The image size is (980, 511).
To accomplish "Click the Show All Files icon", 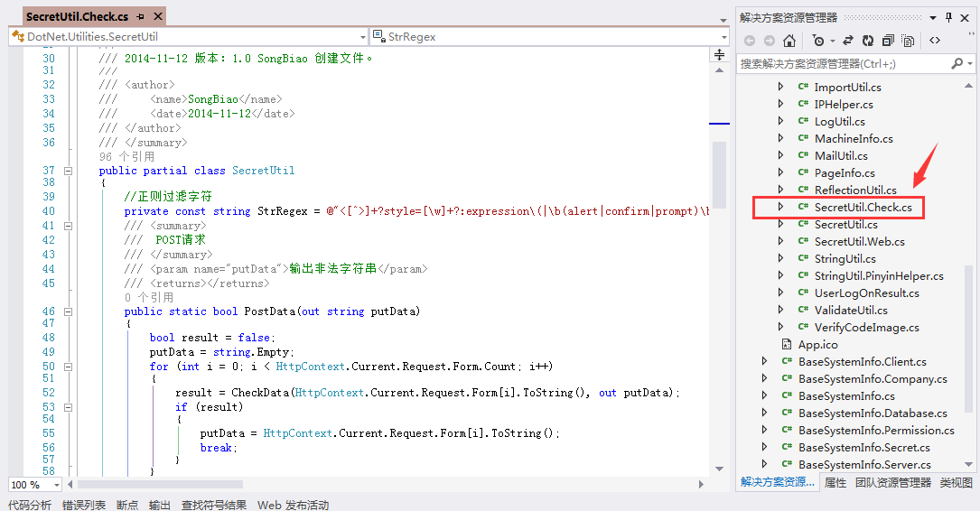I will coord(908,41).
